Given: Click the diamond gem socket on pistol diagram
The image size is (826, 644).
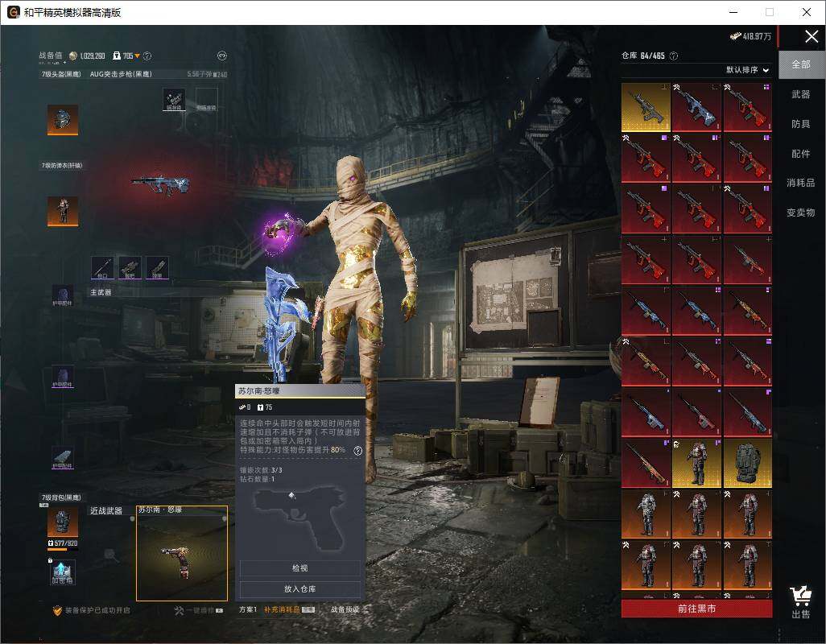Looking at the screenshot, I should [292, 496].
